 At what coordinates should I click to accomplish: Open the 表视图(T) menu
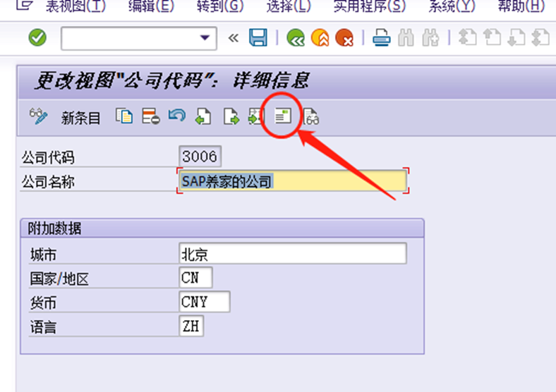75,6
